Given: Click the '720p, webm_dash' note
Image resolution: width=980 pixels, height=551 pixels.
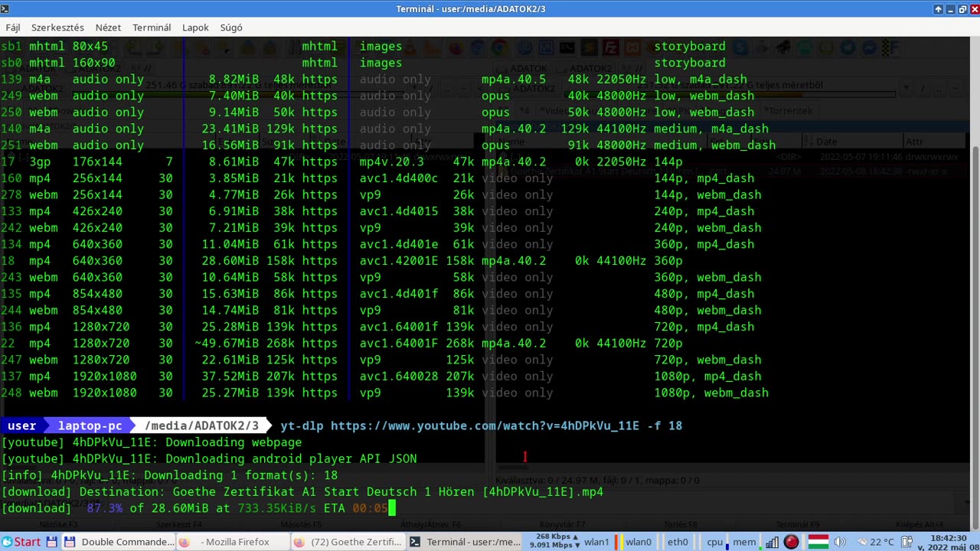Looking at the screenshot, I should [707, 360].
